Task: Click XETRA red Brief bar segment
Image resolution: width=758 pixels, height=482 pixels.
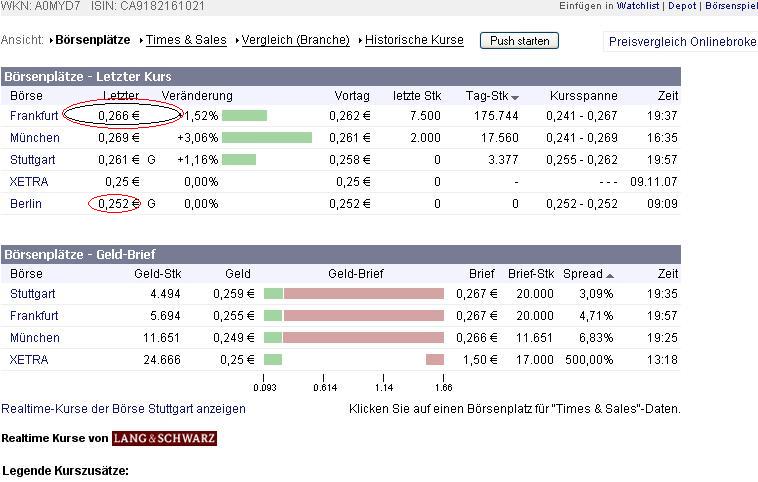Action: click(x=435, y=359)
